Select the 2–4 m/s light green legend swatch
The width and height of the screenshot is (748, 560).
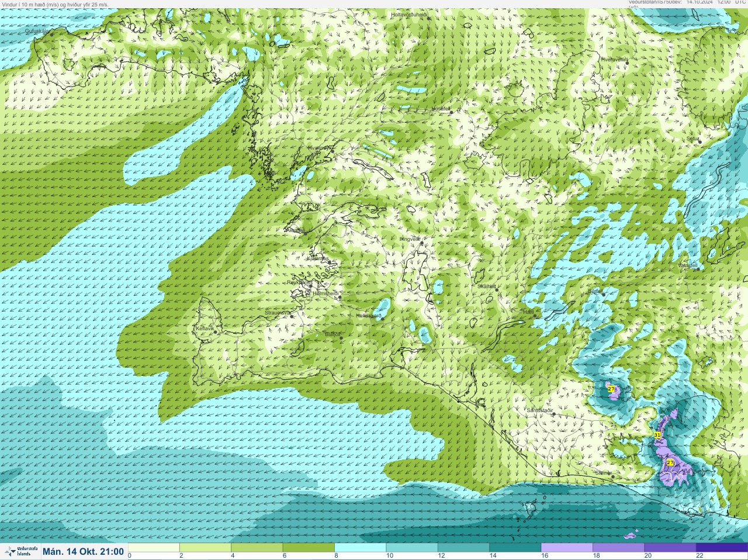(x=206, y=548)
